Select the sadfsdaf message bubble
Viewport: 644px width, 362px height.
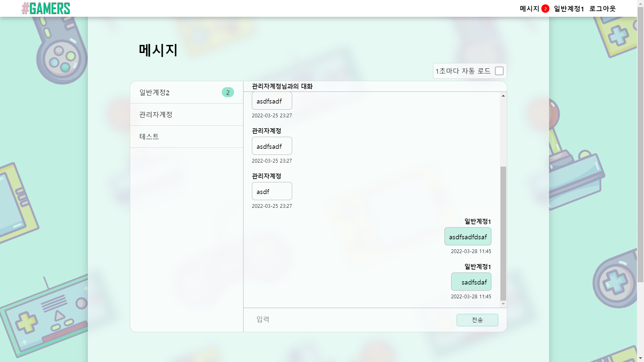(x=471, y=282)
